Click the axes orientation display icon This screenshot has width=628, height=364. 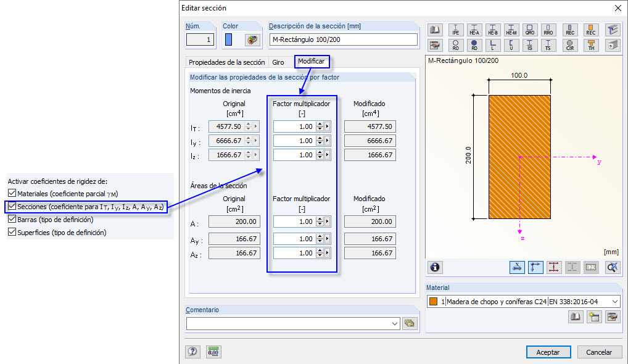pos(535,267)
